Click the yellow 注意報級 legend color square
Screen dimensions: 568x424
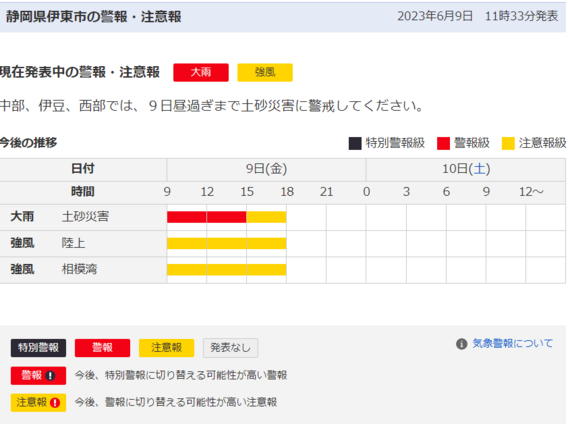click(508, 144)
